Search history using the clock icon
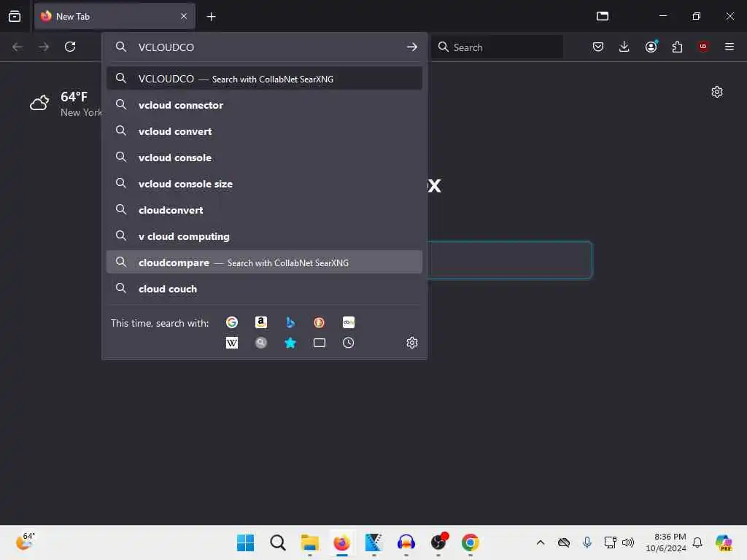 [348, 343]
